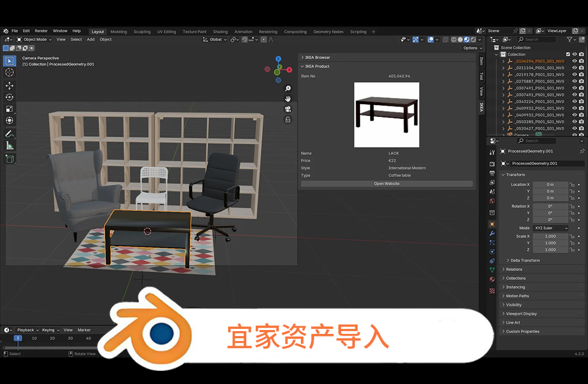Select the Measure tool
The height and width of the screenshot is (384, 588).
pos(10,145)
